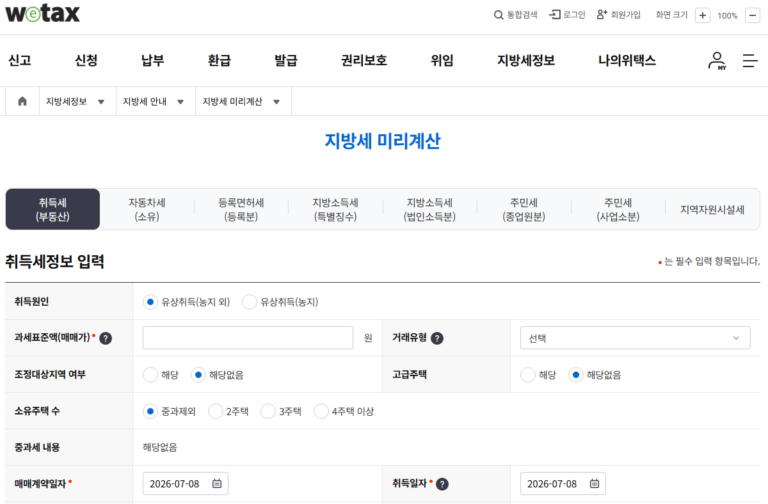The width and height of the screenshot is (768, 504).
Task: Open the 권리보호 main menu
Action: (364, 61)
